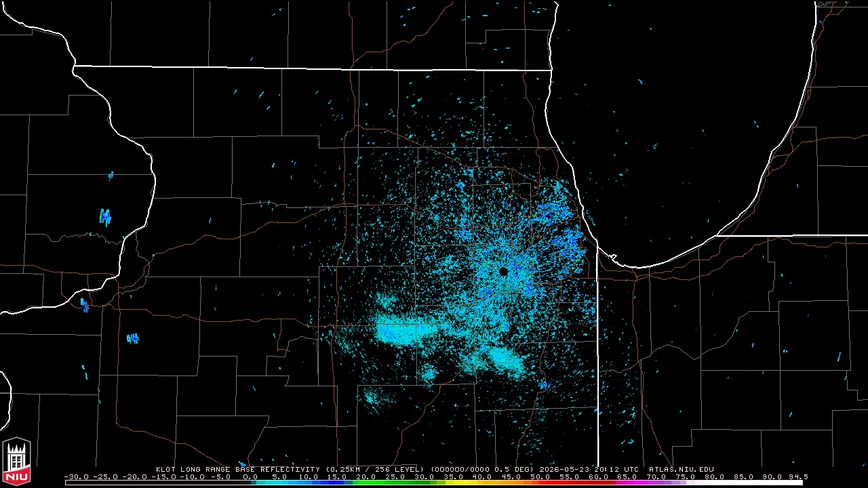Screen dimensions: 868x488
Task: Click the KLOT LONG RANGE BASE REFLECTIVITY title
Action: [237, 469]
